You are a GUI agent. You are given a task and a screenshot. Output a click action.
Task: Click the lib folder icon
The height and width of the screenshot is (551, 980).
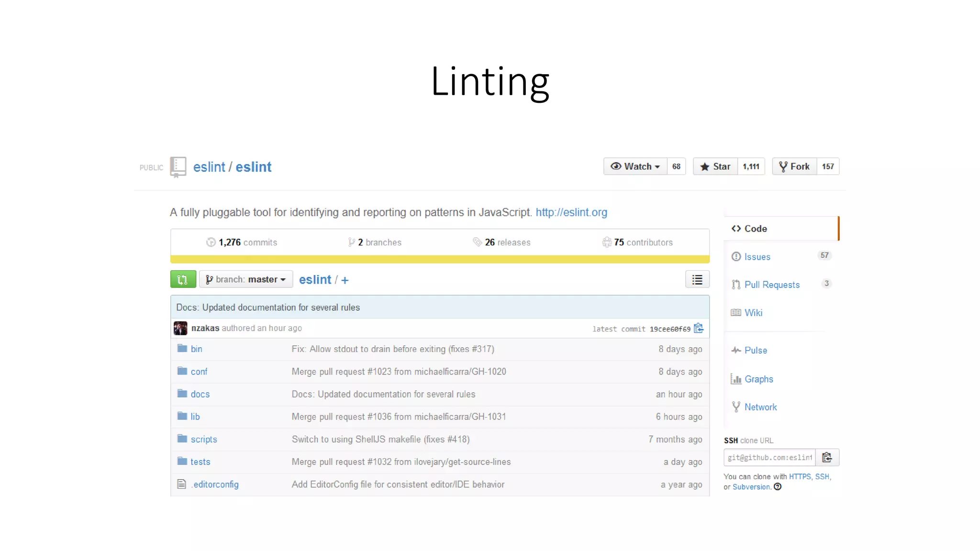click(x=182, y=416)
